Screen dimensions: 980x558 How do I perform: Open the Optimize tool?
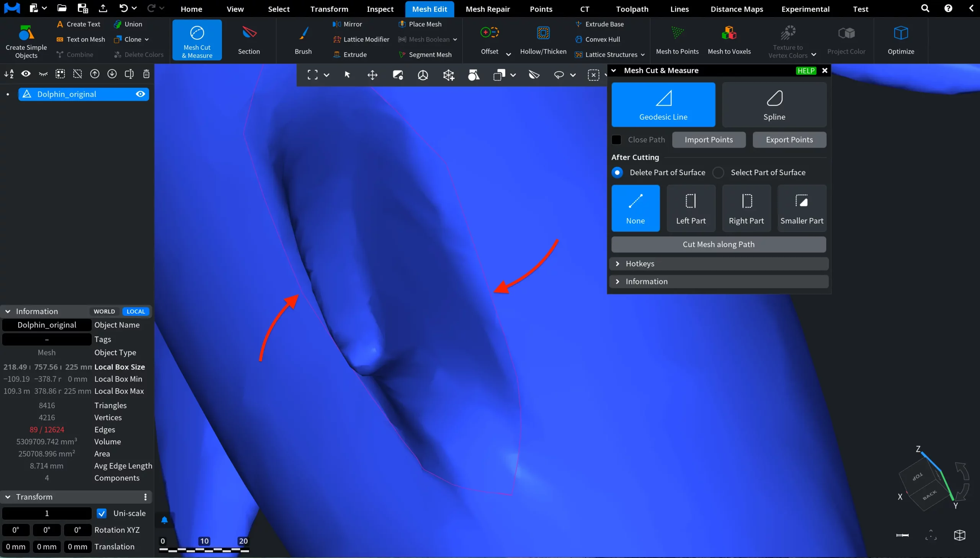tap(900, 33)
